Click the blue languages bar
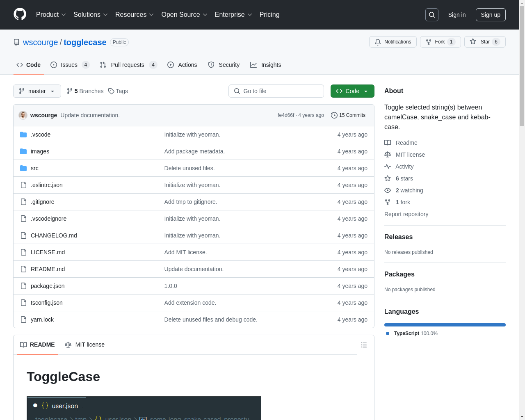This screenshot has width=525, height=420. point(445,325)
